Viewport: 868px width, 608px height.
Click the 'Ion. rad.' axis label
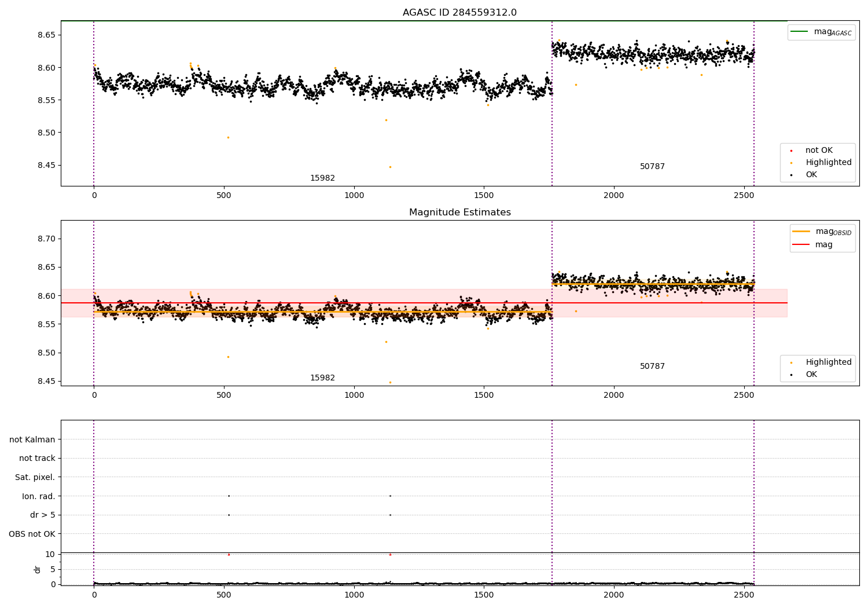(x=39, y=497)
